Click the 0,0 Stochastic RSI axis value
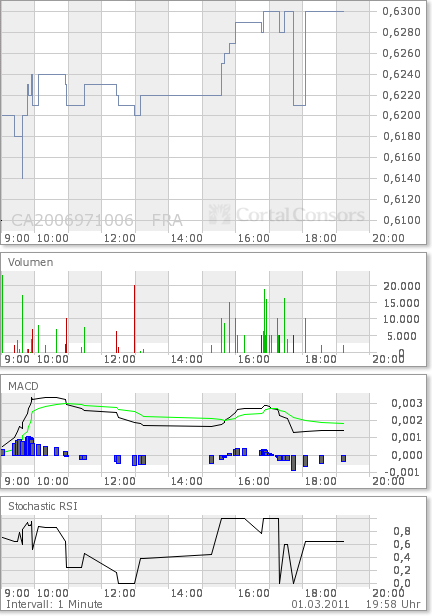432x616 pixels. click(x=402, y=583)
